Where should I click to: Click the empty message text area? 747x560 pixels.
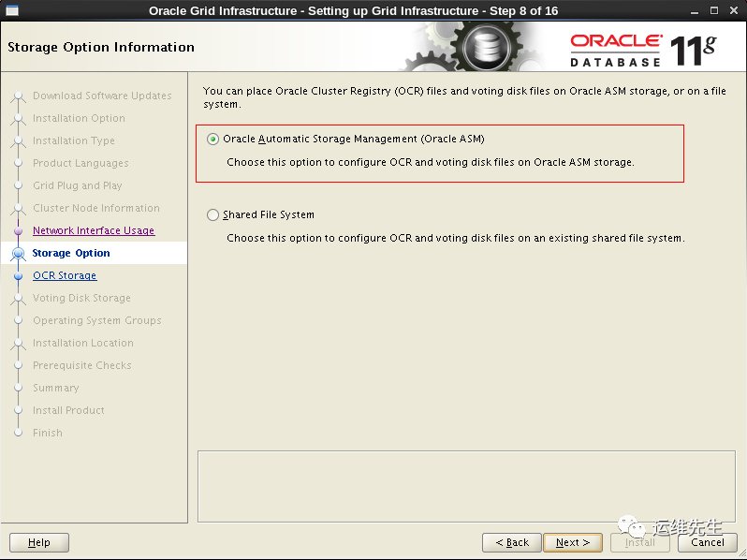coord(466,487)
